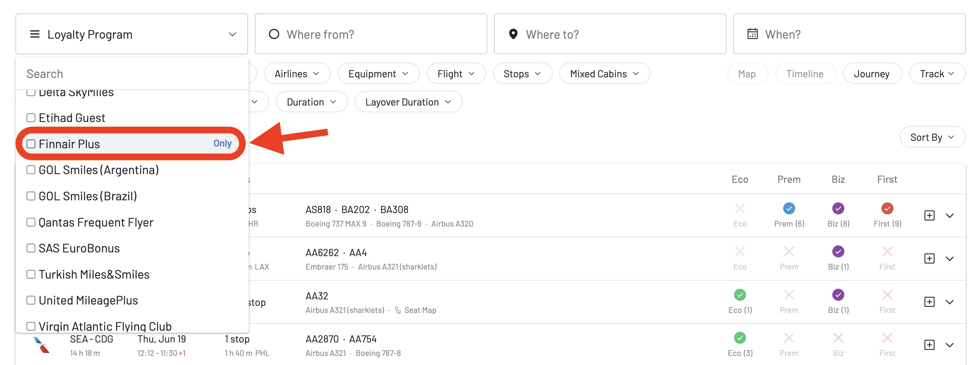Click Biz (8) checkmark for AS818 flight
The image size is (980, 365).
838,208
